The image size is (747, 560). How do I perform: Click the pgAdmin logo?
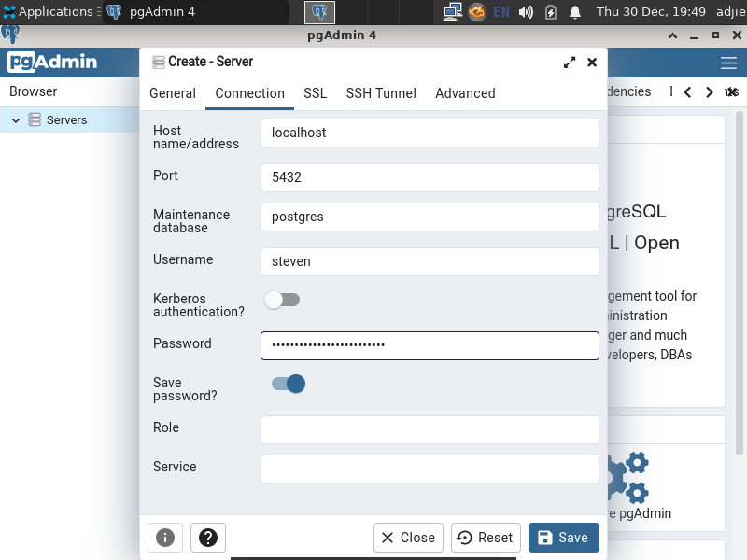[x=52, y=62]
